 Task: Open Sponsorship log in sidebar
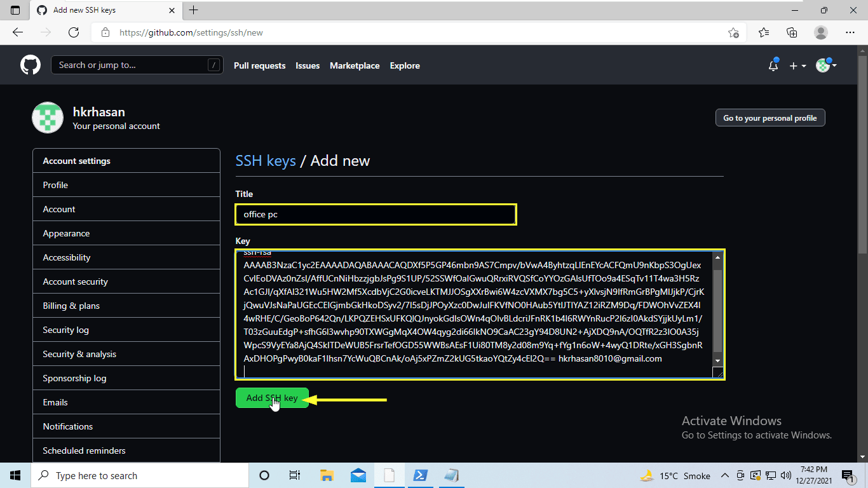[x=126, y=378]
